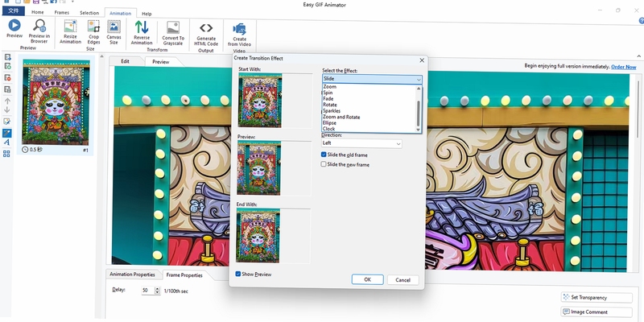Screen dimensions: 644x322
Task: Open the Direction dropdown showing Left
Action: (x=361, y=143)
